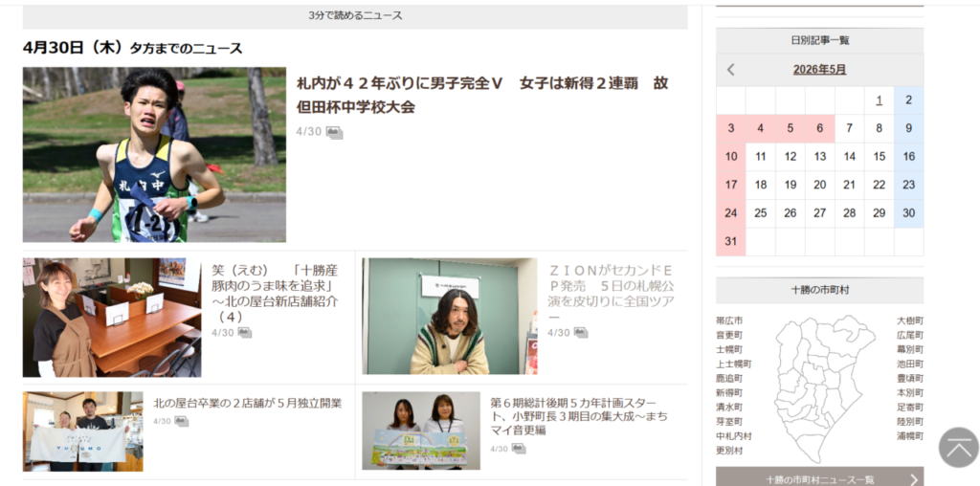The image size is (980, 486).
Task: Open 十勝の市町村ニュース一覧 button
Action: pos(819,478)
